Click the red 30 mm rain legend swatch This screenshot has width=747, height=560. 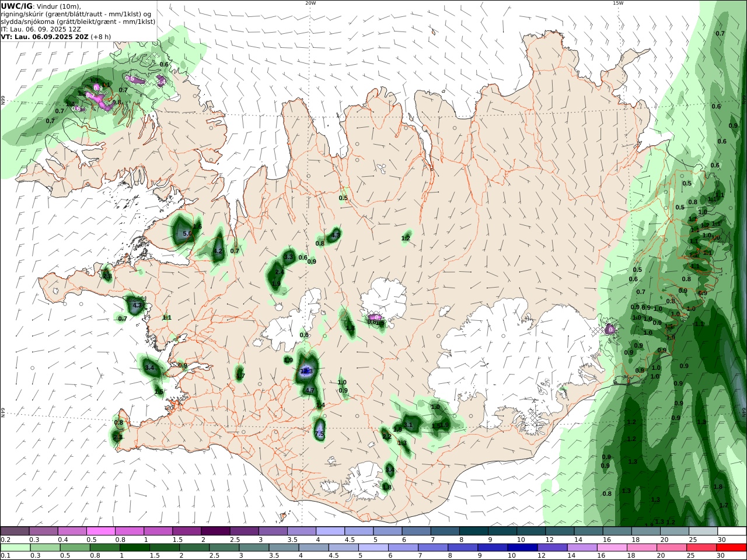pos(732,548)
